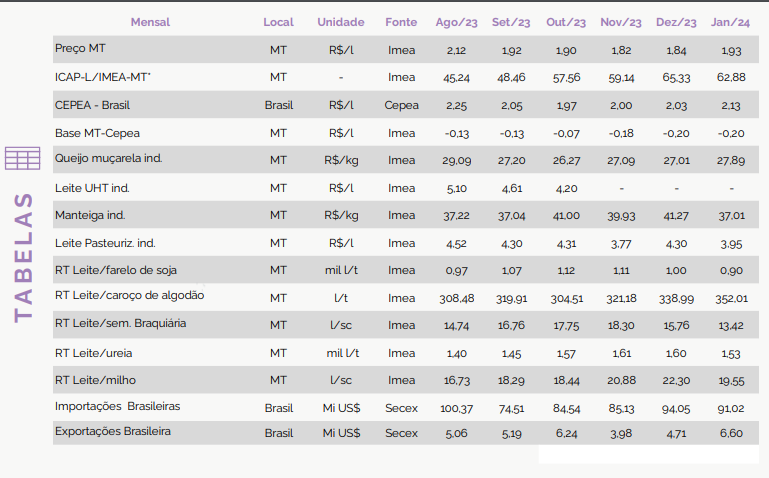Click the vertical TABELAS label

click(24, 258)
